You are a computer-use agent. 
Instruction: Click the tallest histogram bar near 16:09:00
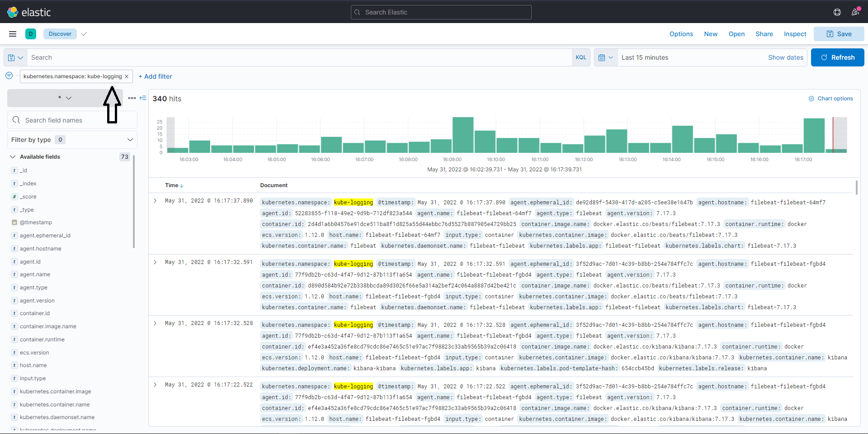pyautogui.click(x=463, y=135)
